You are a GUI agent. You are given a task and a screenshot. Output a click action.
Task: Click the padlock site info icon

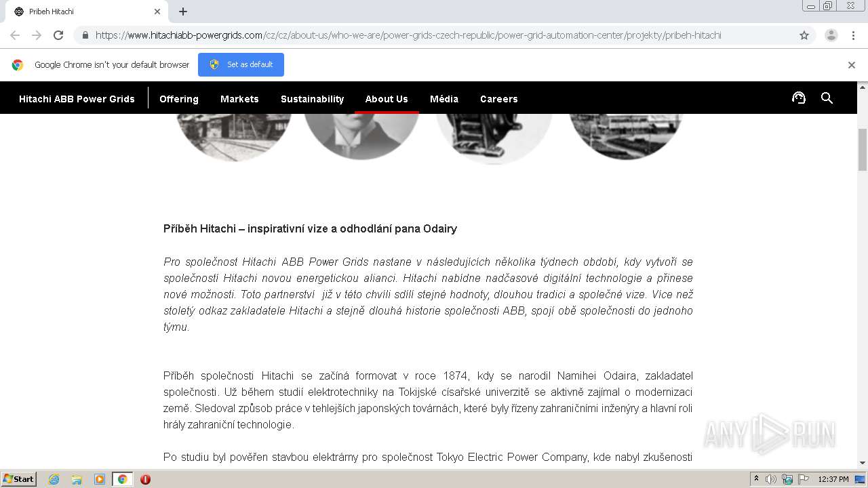(x=85, y=35)
